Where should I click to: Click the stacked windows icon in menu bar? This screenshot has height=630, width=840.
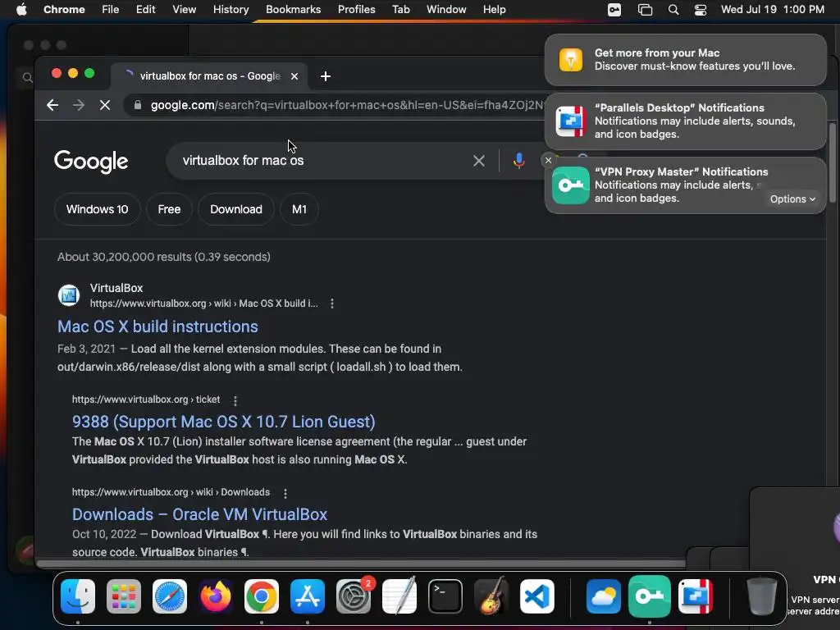click(x=645, y=10)
